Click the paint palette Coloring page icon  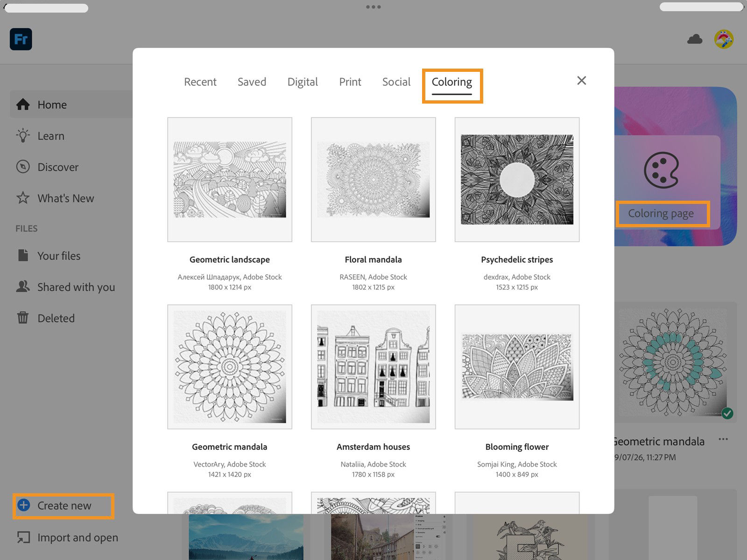tap(661, 170)
